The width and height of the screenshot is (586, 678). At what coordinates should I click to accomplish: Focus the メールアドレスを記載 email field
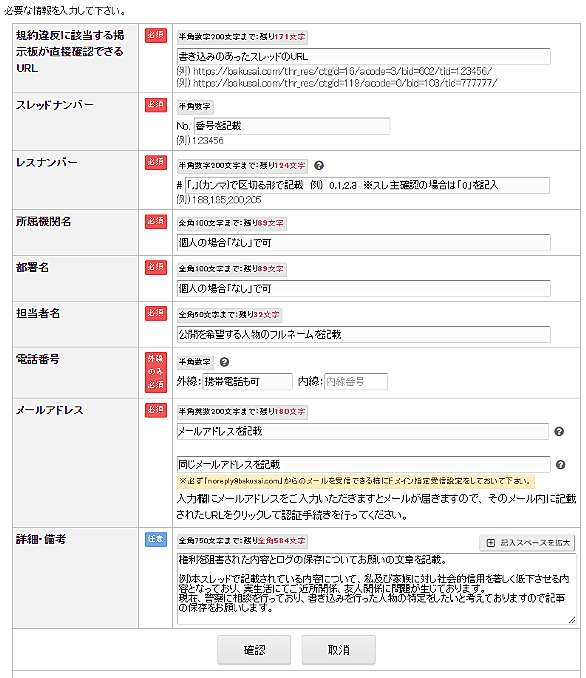(362, 431)
